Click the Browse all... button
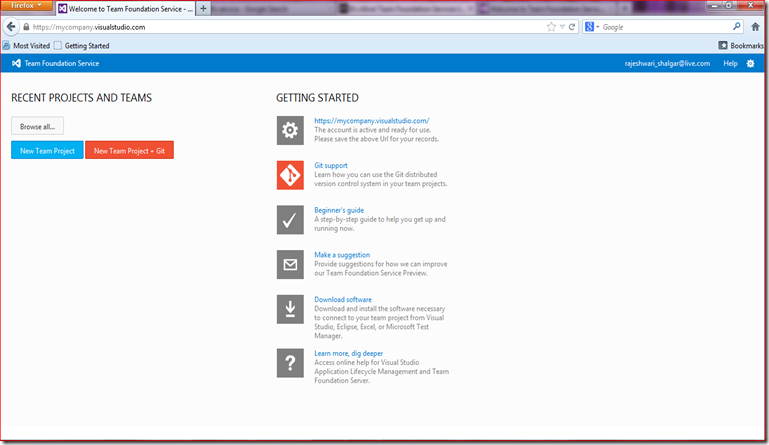This screenshot has width=769, height=445. point(38,126)
